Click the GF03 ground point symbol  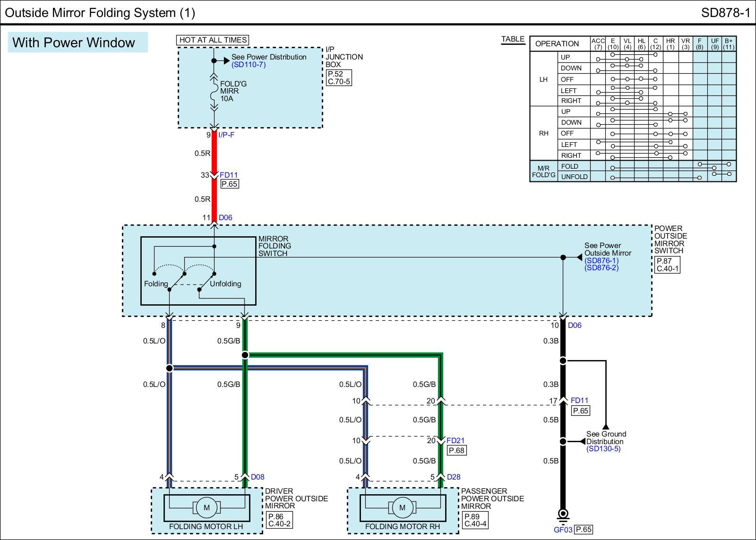tap(563, 514)
